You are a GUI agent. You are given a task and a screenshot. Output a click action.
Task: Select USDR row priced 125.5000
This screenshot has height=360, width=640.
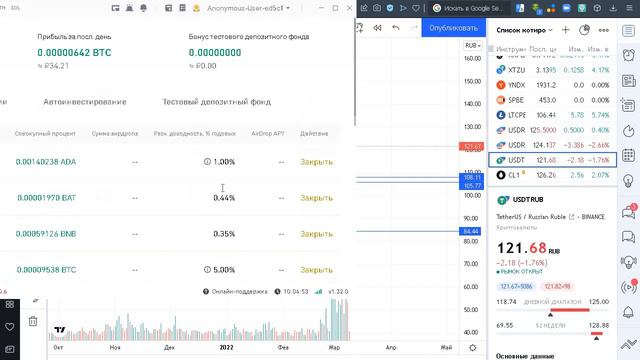(x=553, y=130)
